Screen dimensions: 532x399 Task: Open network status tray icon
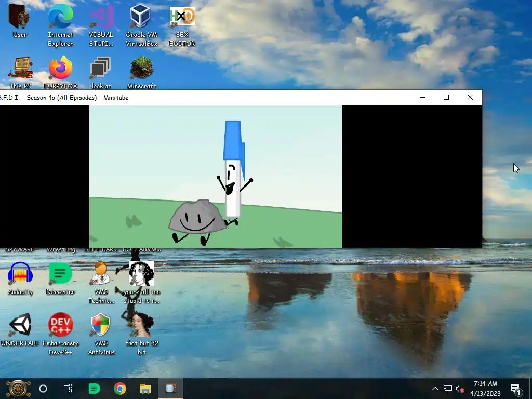[447, 389]
